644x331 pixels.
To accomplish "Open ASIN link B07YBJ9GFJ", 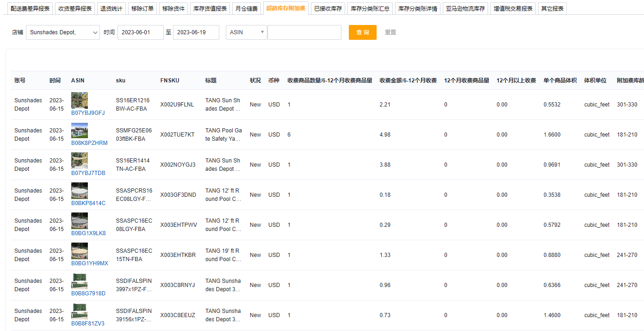I will click(88, 113).
